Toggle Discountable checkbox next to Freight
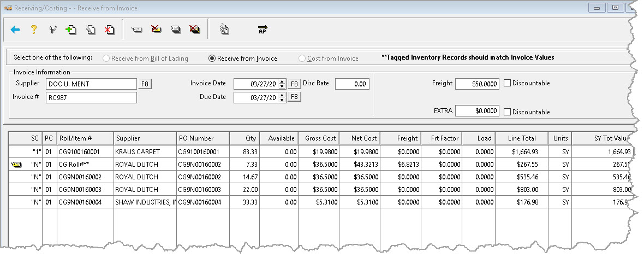This screenshot has width=644, height=257. pos(507,83)
